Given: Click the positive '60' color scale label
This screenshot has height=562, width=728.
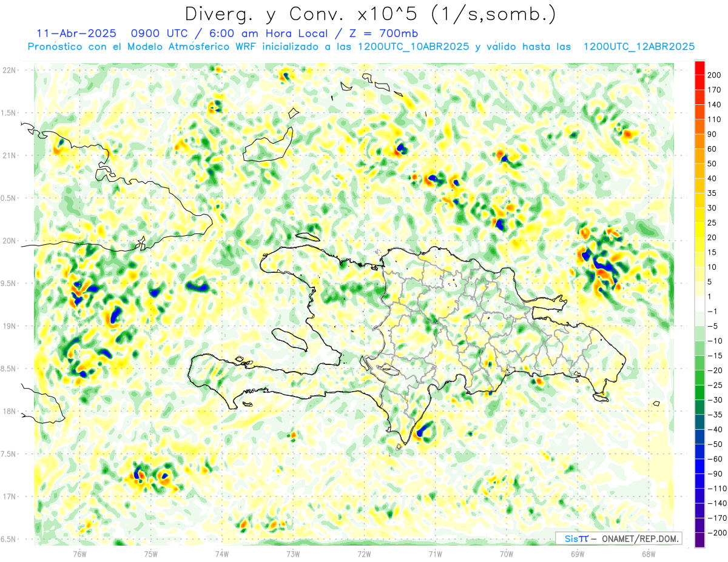Looking at the screenshot, I should (x=712, y=149).
